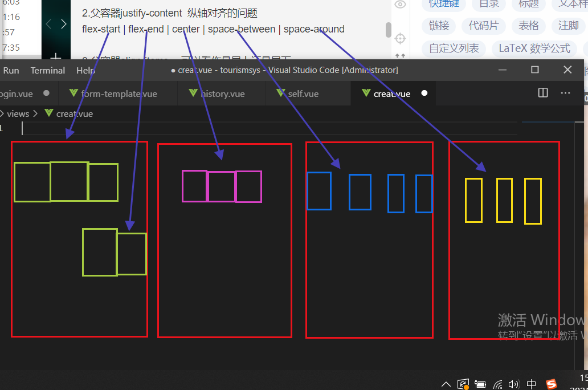588x390 pixels.
Task: Open the More Actions ellipsis in VS Code
Action: (565, 93)
